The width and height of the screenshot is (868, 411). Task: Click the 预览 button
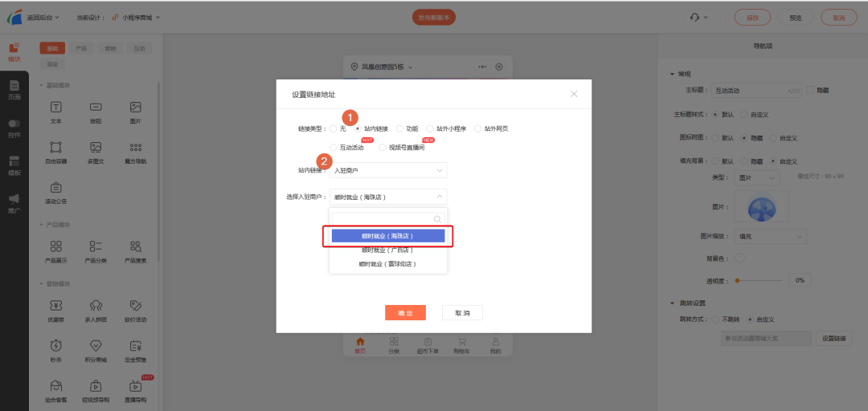pyautogui.click(x=796, y=17)
